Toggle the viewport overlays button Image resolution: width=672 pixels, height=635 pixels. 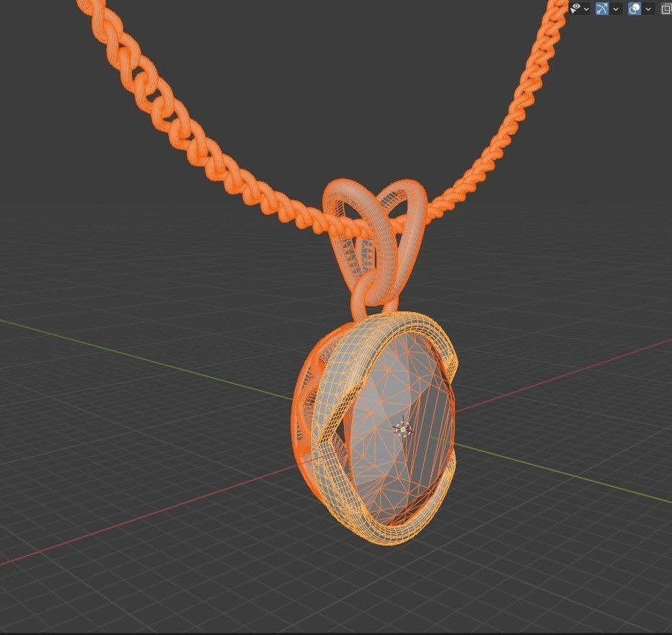(635, 9)
